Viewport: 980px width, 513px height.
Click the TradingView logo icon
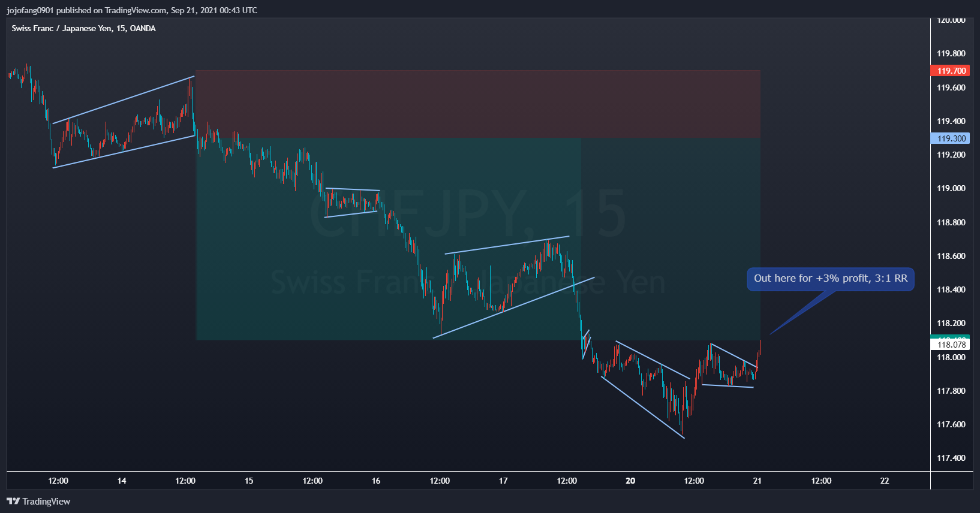coord(13,501)
